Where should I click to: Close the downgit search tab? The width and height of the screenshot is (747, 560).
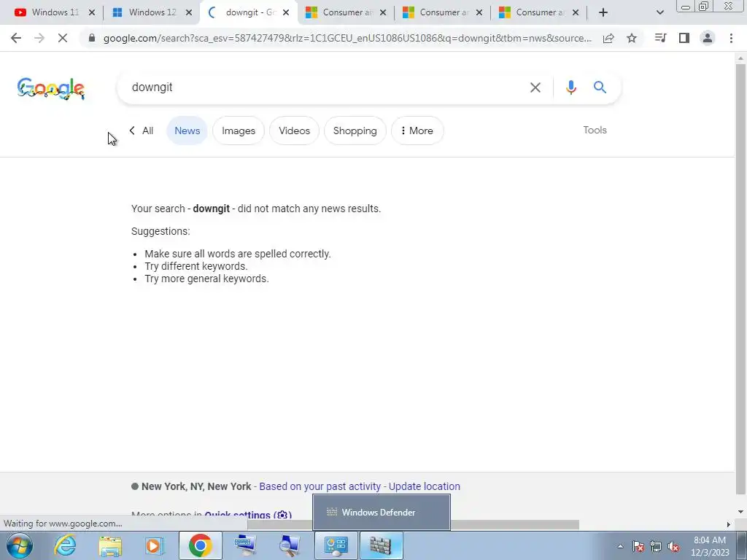(286, 13)
